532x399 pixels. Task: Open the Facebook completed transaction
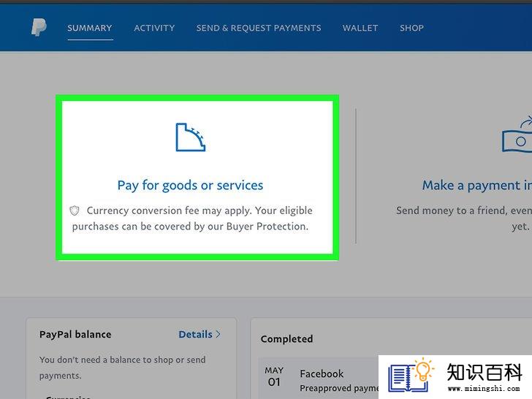[x=322, y=373]
